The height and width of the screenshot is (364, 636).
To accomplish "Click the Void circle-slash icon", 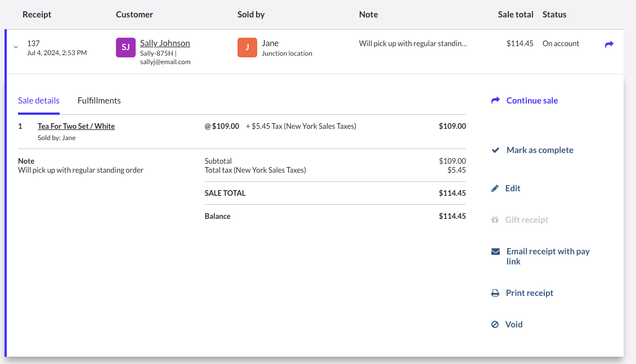I will 495,325.
